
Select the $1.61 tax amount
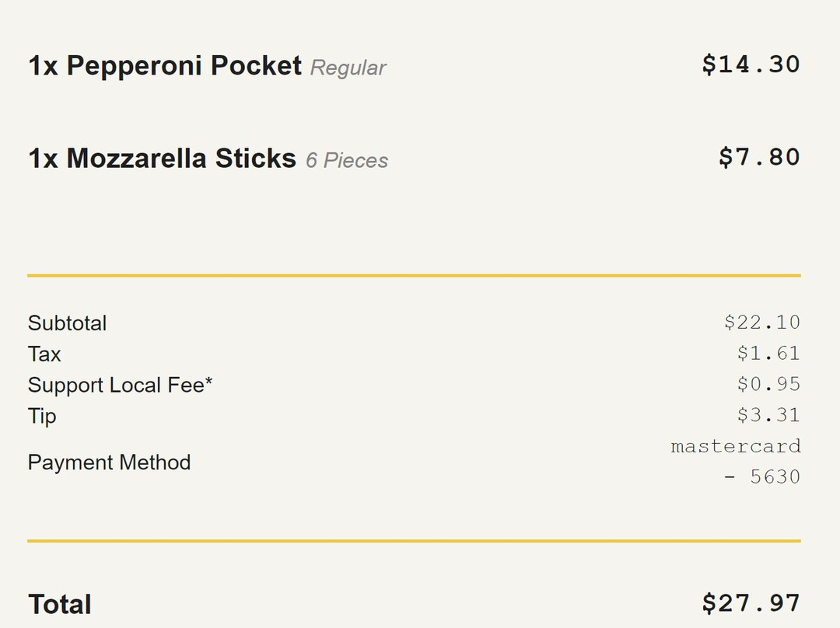[x=768, y=354]
